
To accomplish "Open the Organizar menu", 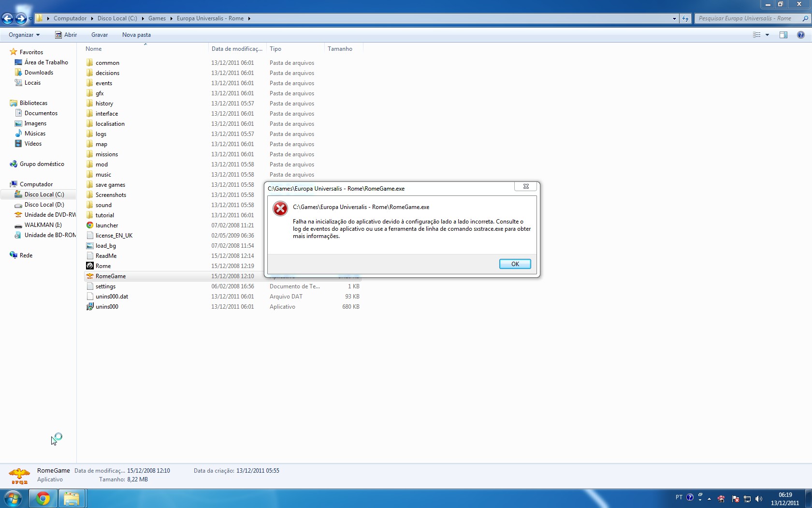I will point(24,35).
